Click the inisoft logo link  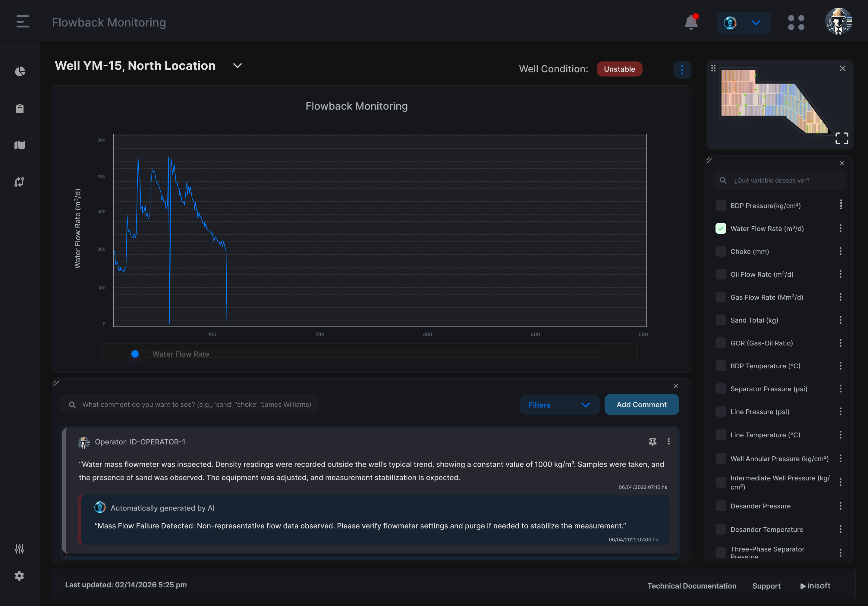[x=815, y=586]
